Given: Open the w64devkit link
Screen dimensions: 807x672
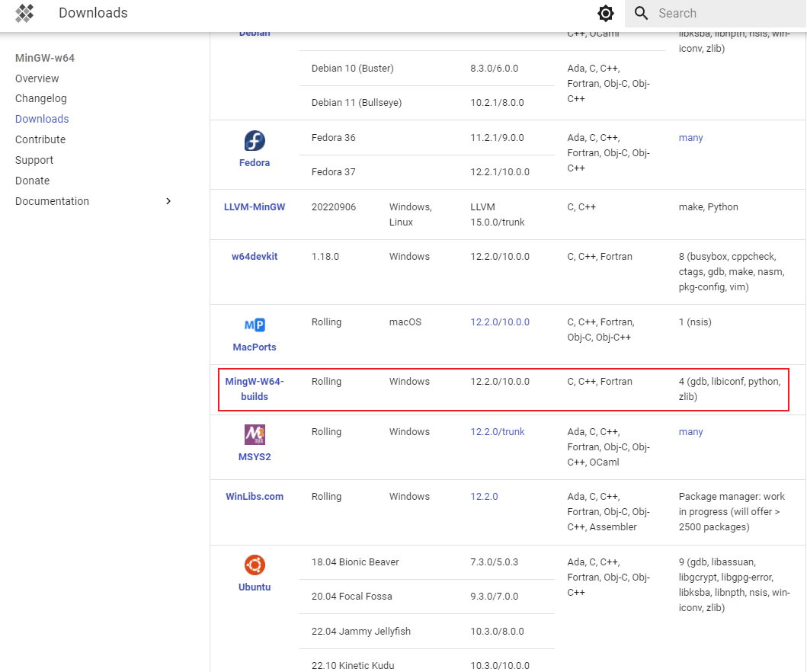Looking at the screenshot, I should [255, 256].
